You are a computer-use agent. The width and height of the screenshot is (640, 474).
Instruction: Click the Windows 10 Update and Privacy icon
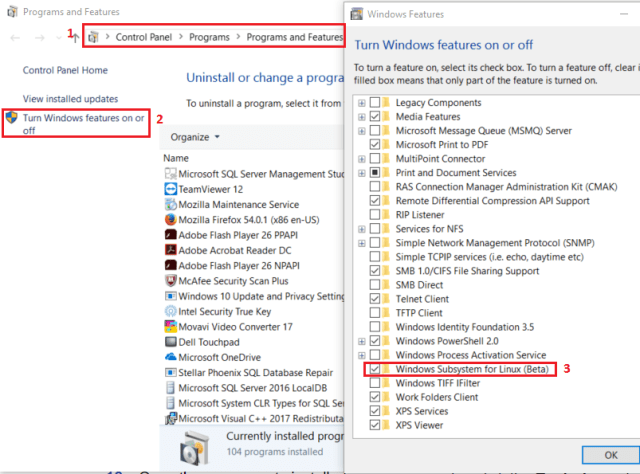point(170,296)
